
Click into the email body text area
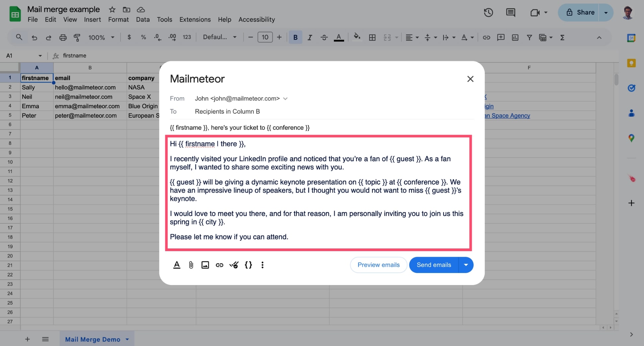(x=319, y=193)
